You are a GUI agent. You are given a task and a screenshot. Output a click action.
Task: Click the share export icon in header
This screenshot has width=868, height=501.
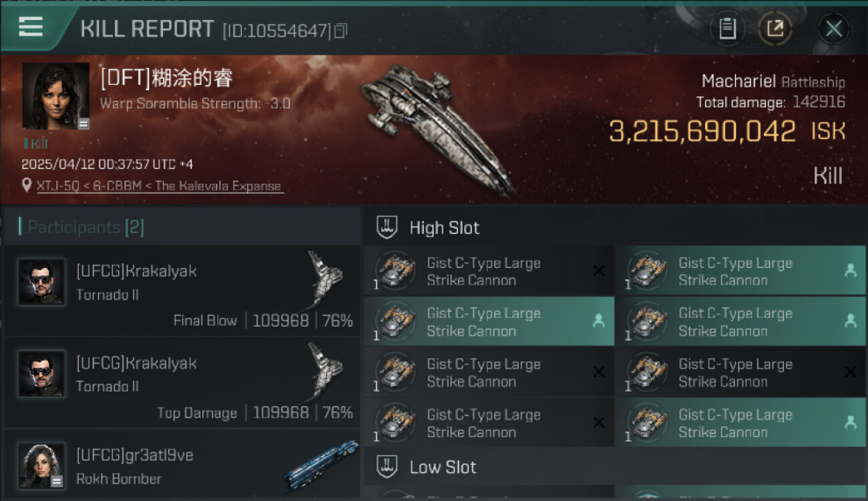pos(775,29)
